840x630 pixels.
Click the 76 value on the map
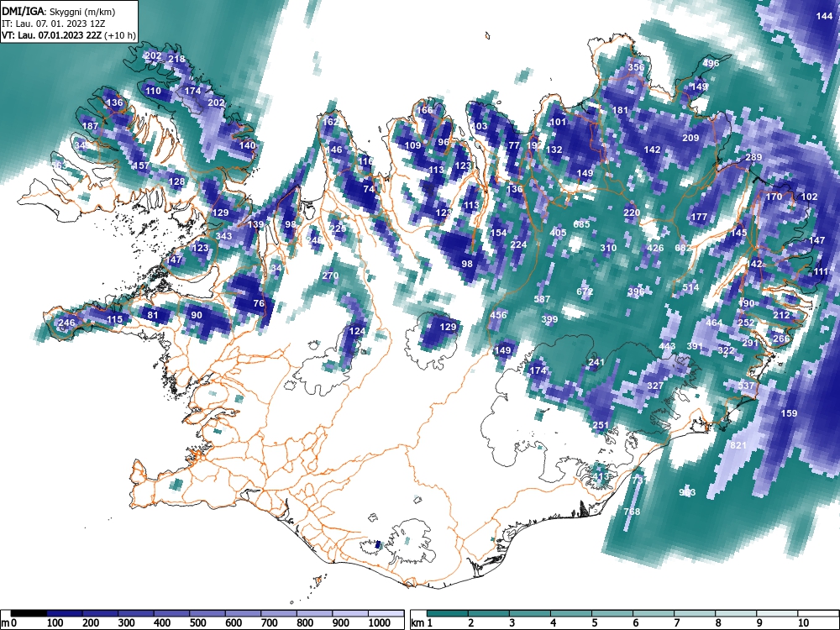258,303
